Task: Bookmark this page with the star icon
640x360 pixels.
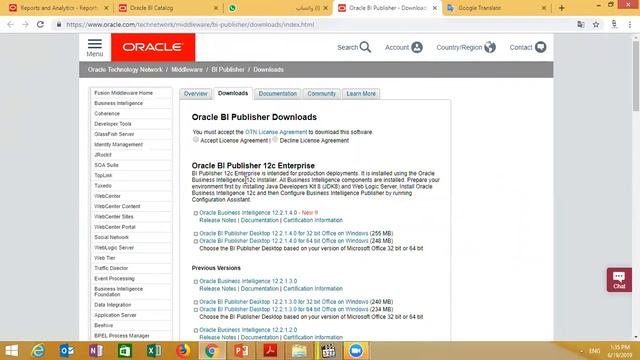Action: click(x=596, y=24)
